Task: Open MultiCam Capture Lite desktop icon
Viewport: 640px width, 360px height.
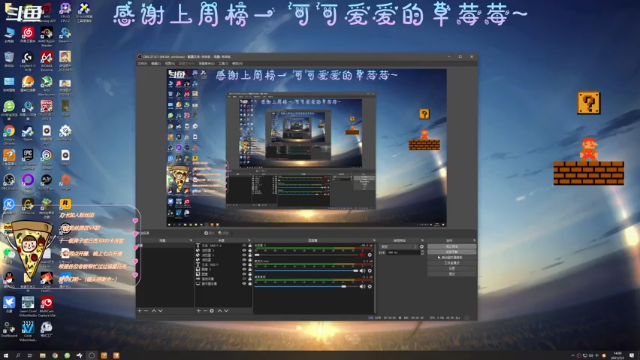Action: 46,306
